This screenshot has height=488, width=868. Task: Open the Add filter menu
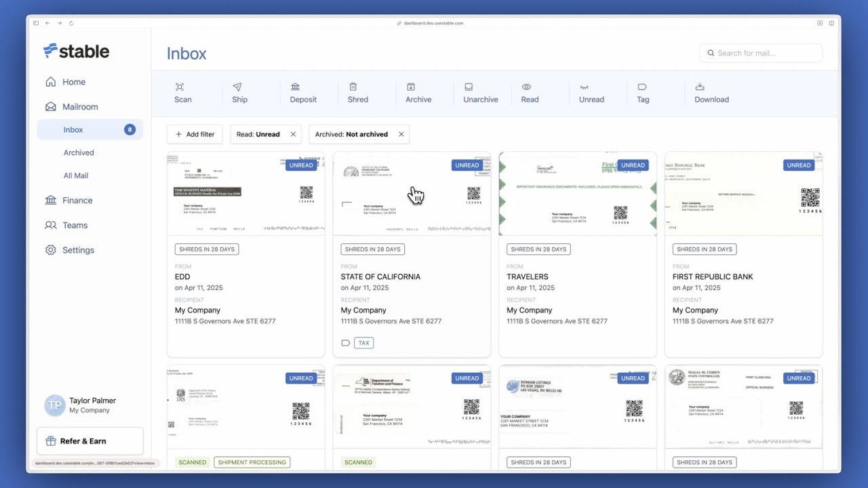tap(195, 134)
